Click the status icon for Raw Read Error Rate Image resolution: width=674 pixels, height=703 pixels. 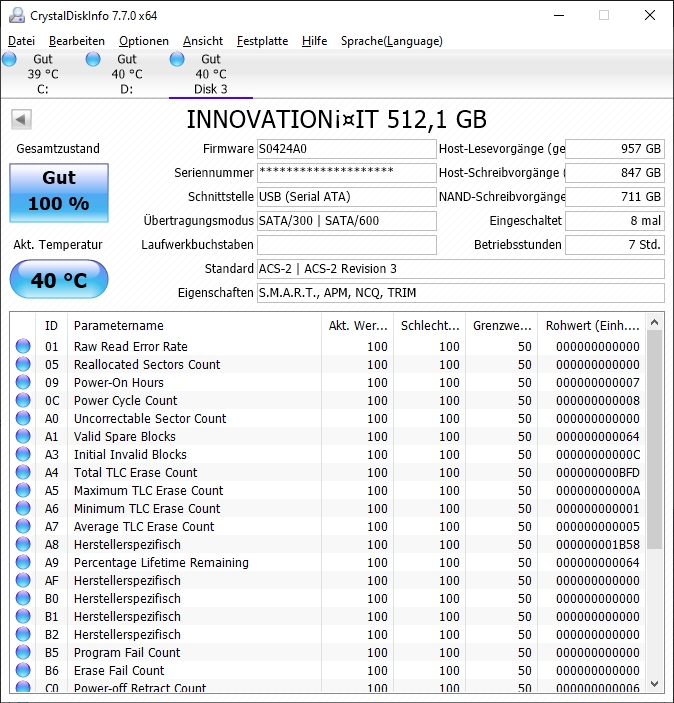[23, 346]
